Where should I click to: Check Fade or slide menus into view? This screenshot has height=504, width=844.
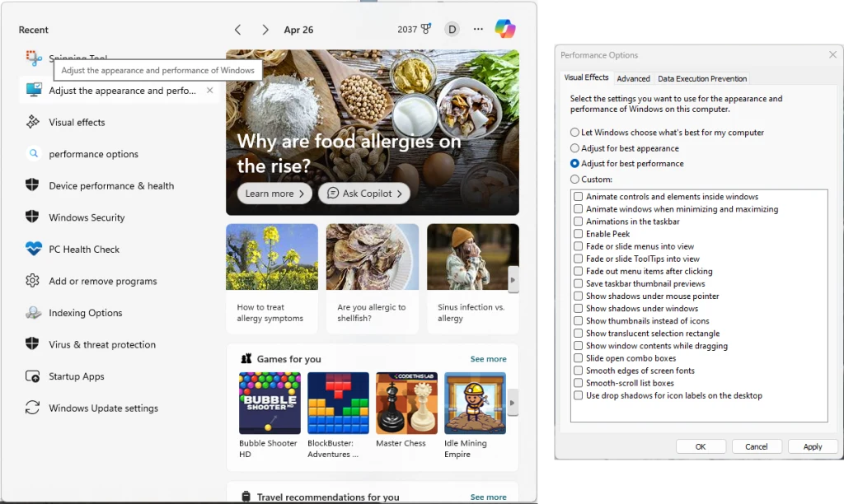(578, 245)
